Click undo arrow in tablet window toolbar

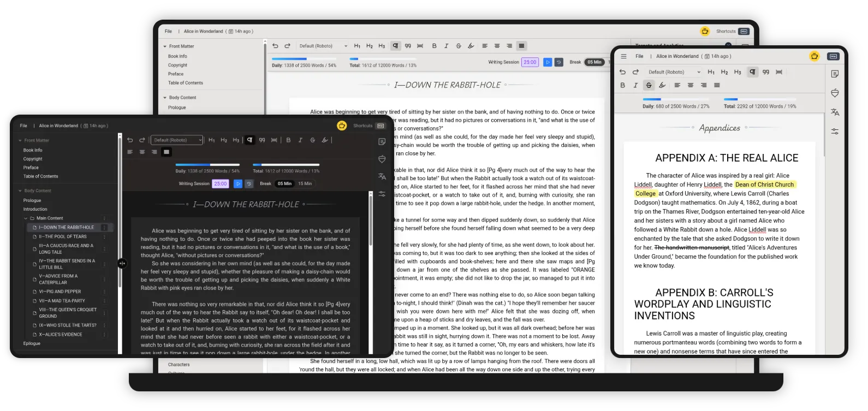tap(622, 72)
